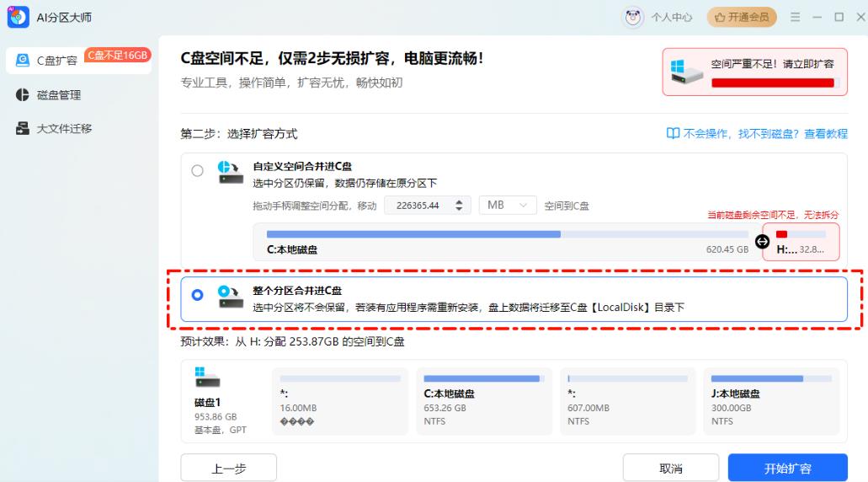Select the J:本地磁盘 300.00GB partition card
Image resolution: width=868 pixels, height=482 pixels.
[771, 402]
